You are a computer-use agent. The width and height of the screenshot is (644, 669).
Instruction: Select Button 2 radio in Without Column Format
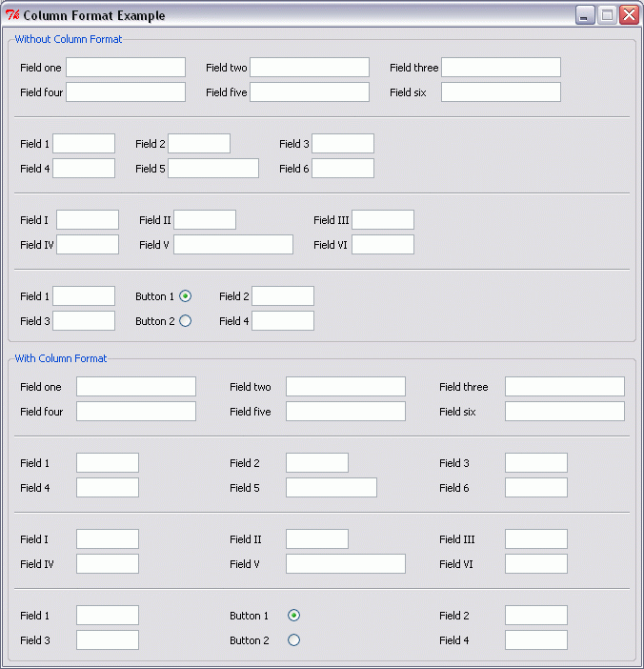coord(186,321)
